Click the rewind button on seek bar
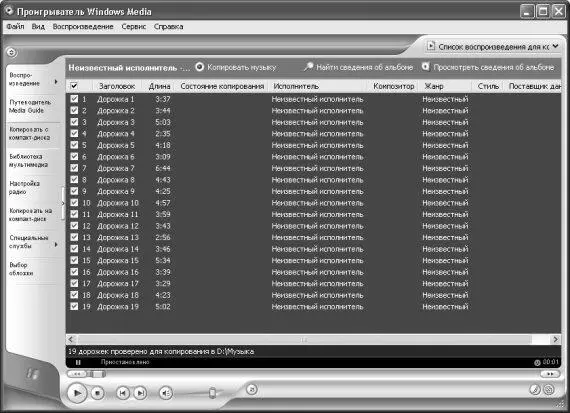 click(x=76, y=374)
